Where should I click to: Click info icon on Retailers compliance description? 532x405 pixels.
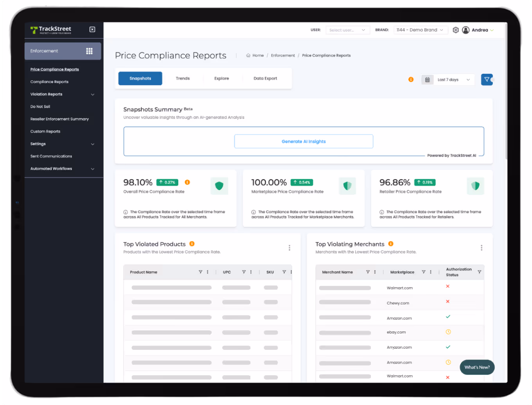382,212
